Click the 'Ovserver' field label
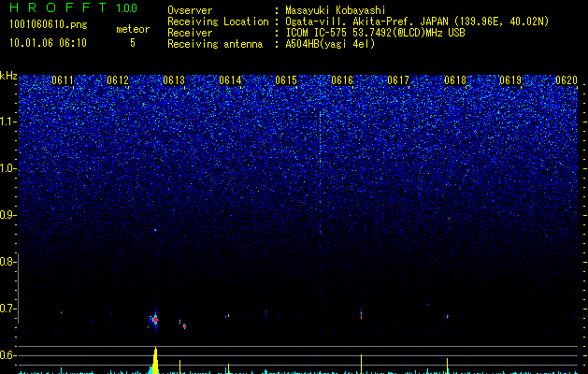The height and width of the screenshot is (374, 588). point(190,10)
